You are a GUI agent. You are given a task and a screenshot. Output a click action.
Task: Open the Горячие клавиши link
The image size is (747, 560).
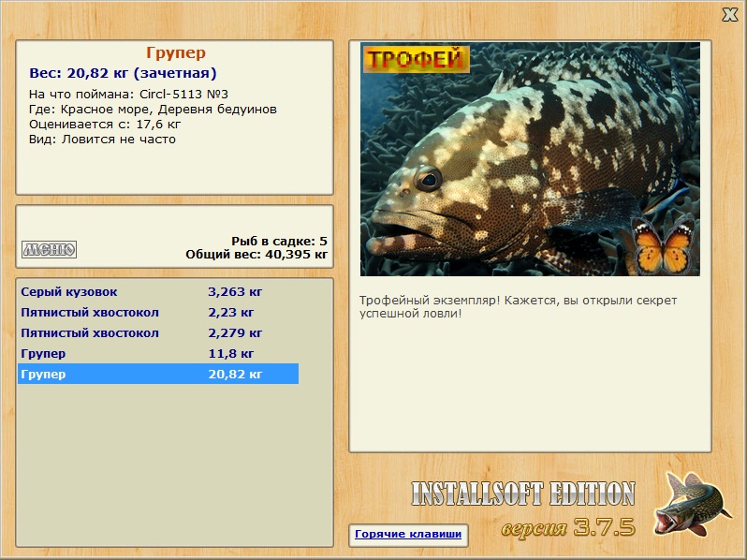click(408, 535)
